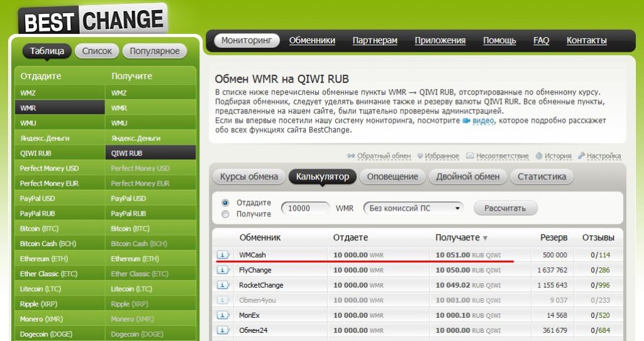The image size is (644, 341).
Task: Open Обмен24 reviews count 0/684
Action: (600, 330)
